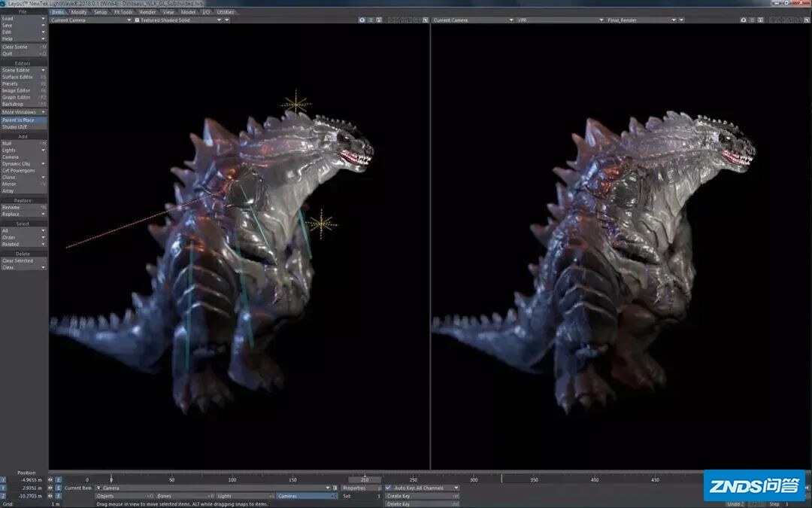The image size is (812, 508).
Task: Click the Delete Key button
Action: coord(422,503)
